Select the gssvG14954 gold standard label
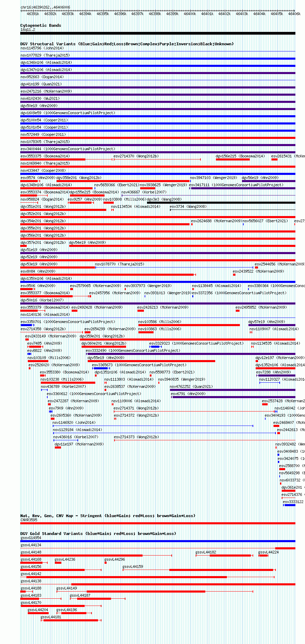Viewport: 305px width, 644px height. point(31,538)
